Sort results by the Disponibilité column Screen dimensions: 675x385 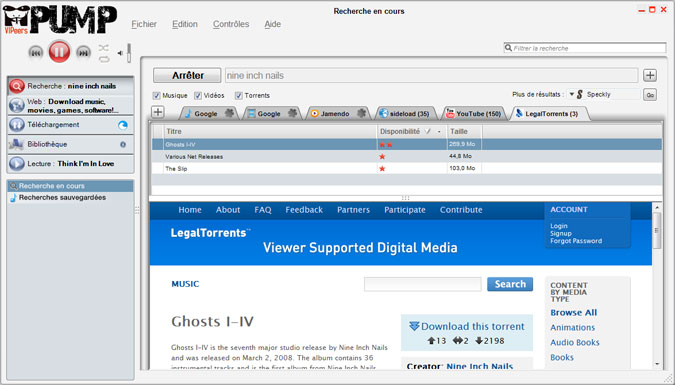pyautogui.click(x=399, y=131)
